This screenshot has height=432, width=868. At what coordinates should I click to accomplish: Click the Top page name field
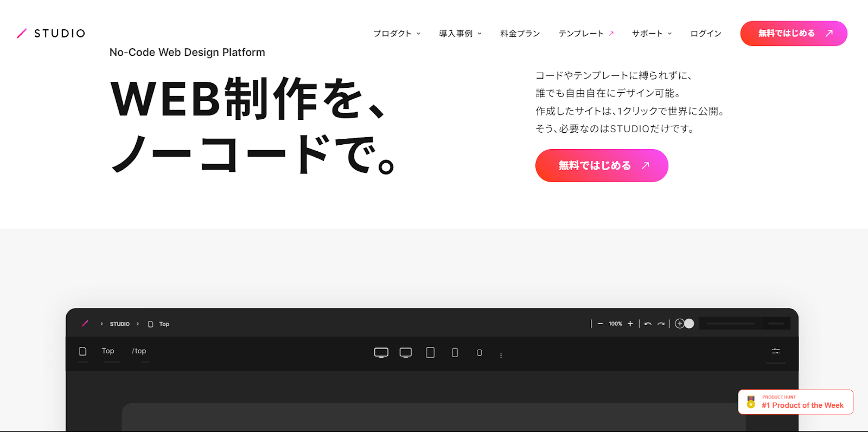(x=108, y=351)
